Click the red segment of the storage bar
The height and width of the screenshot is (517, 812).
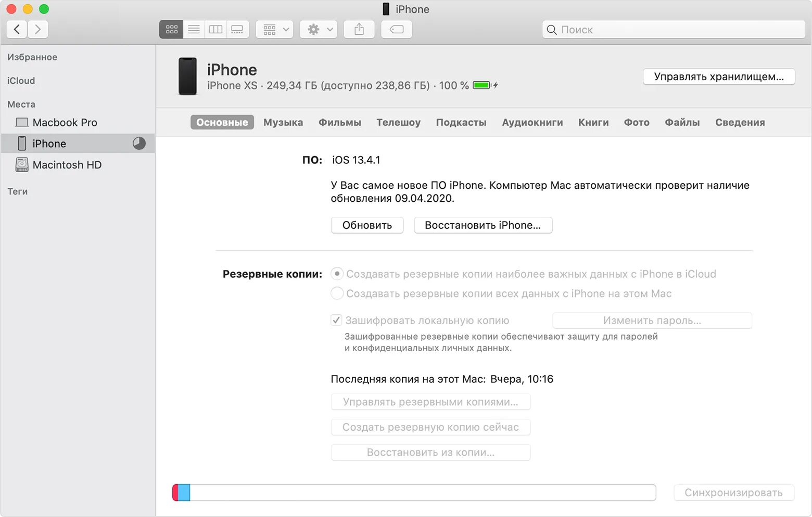175,493
